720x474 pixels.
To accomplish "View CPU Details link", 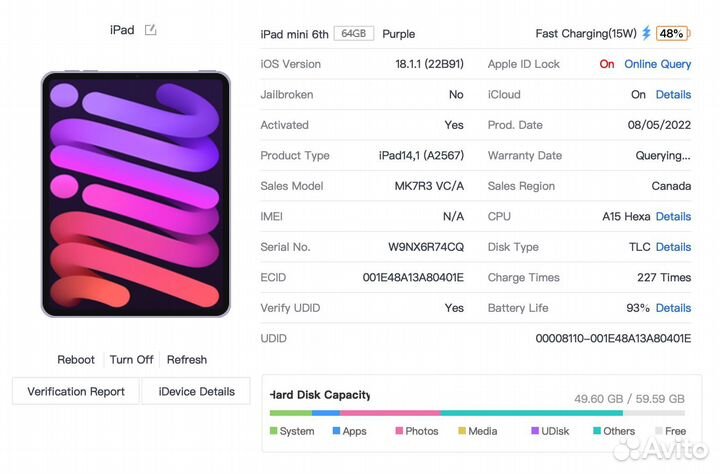I will [x=673, y=216].
